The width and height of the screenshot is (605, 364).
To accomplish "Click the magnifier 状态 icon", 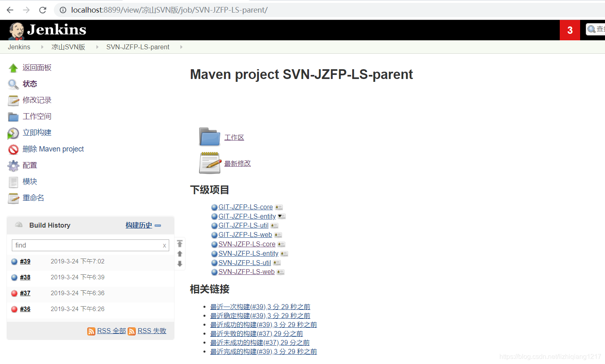I will click(13, 84).
